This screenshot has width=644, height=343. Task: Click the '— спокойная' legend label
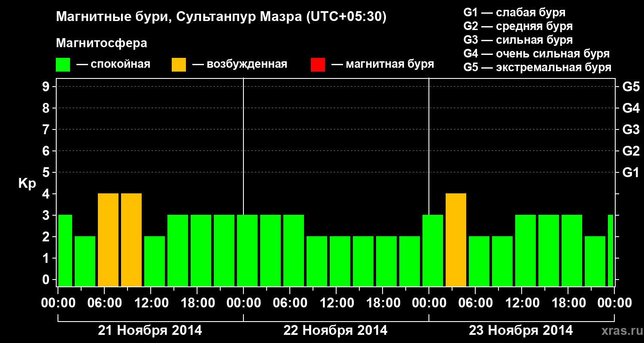pyautogui.click(x=113, y=65)
